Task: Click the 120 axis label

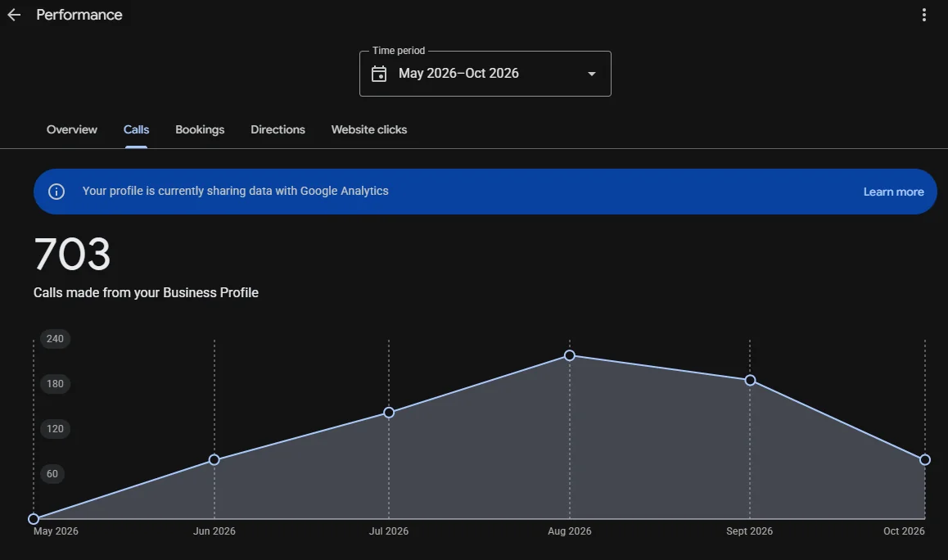Action: click(55, 429)
